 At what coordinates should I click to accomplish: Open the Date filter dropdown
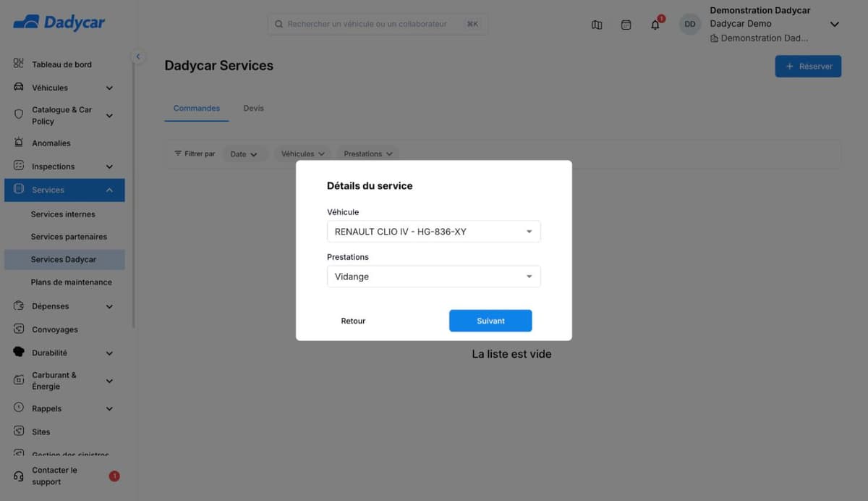pos(244,153)
